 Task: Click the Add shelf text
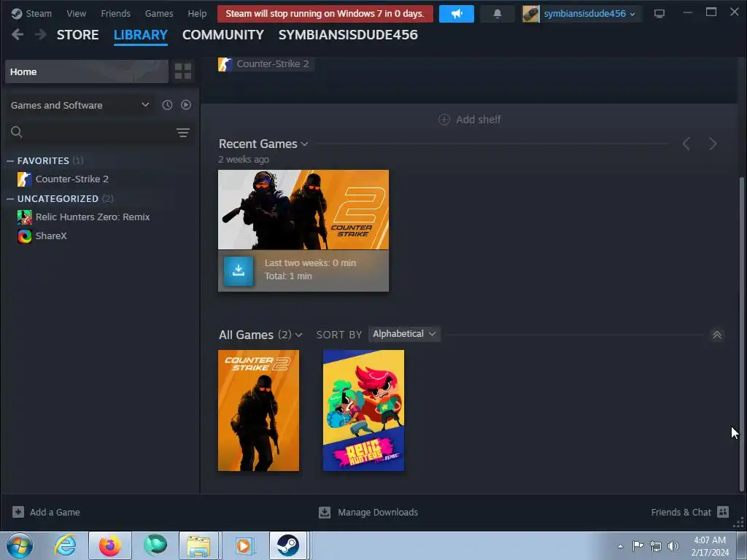tap(479, 120)
